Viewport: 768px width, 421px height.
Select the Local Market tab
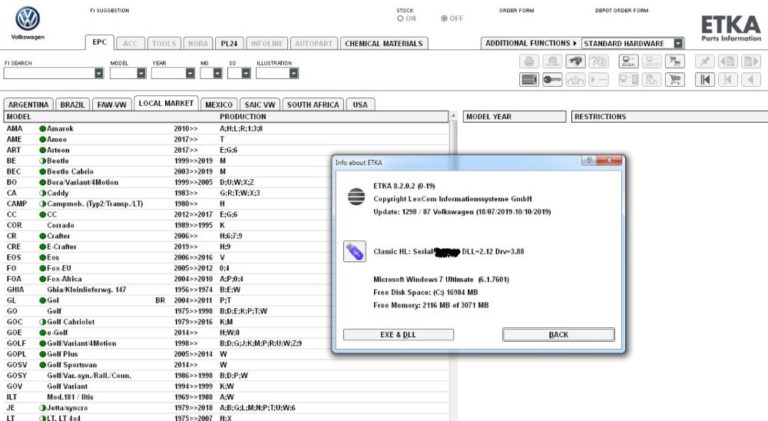166,103
